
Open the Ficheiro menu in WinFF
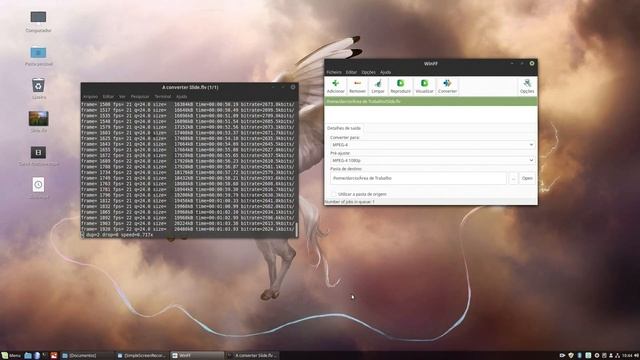coord(334,72)
